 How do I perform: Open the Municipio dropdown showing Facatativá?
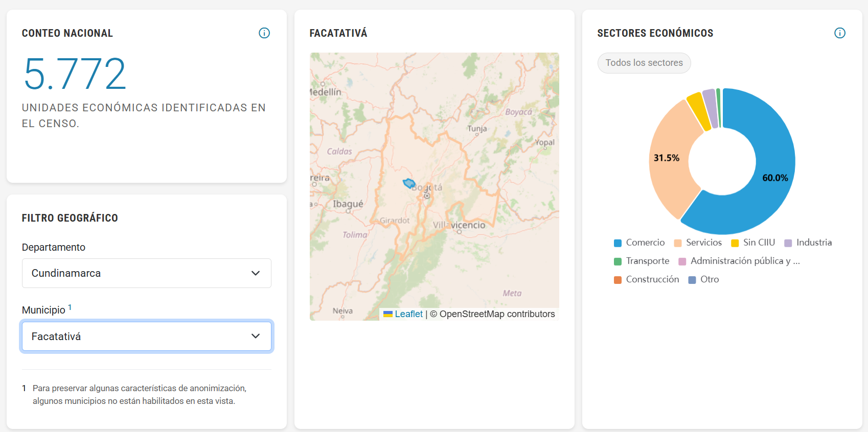click(146, 337)
